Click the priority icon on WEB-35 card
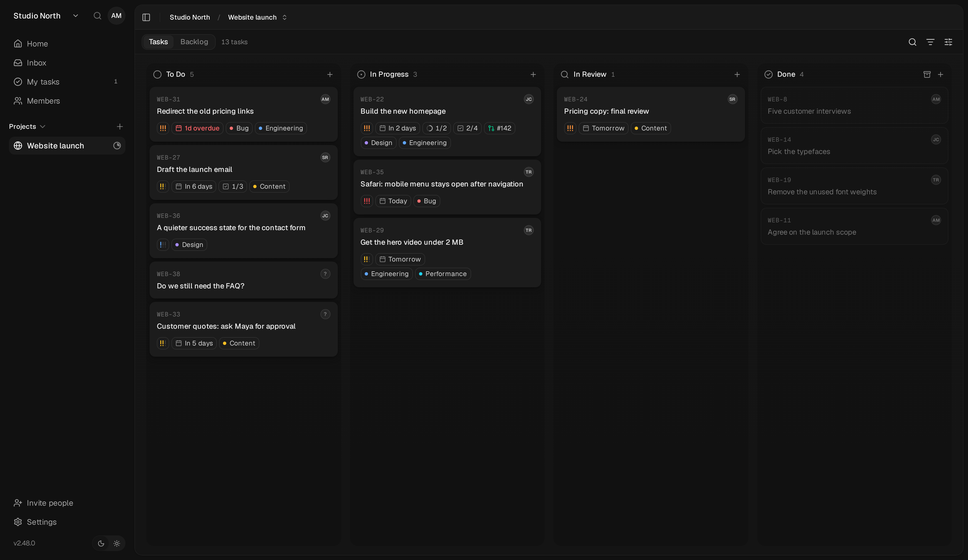The image size is (968, 560). 366,201
